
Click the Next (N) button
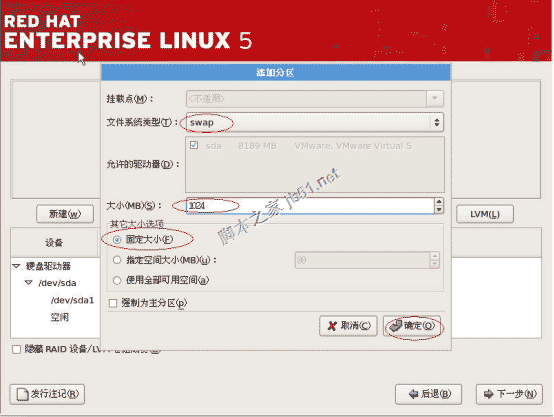[509, 394]
